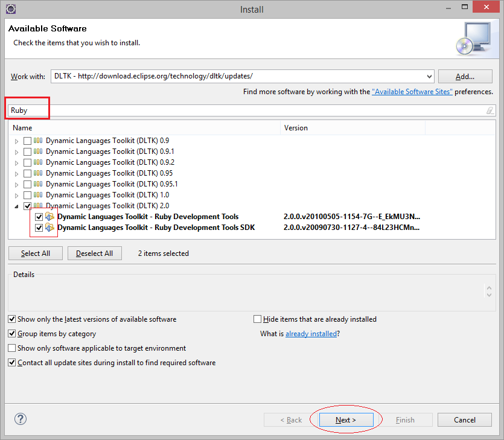
Task: Click the Version column header
Action: (352, 128)
